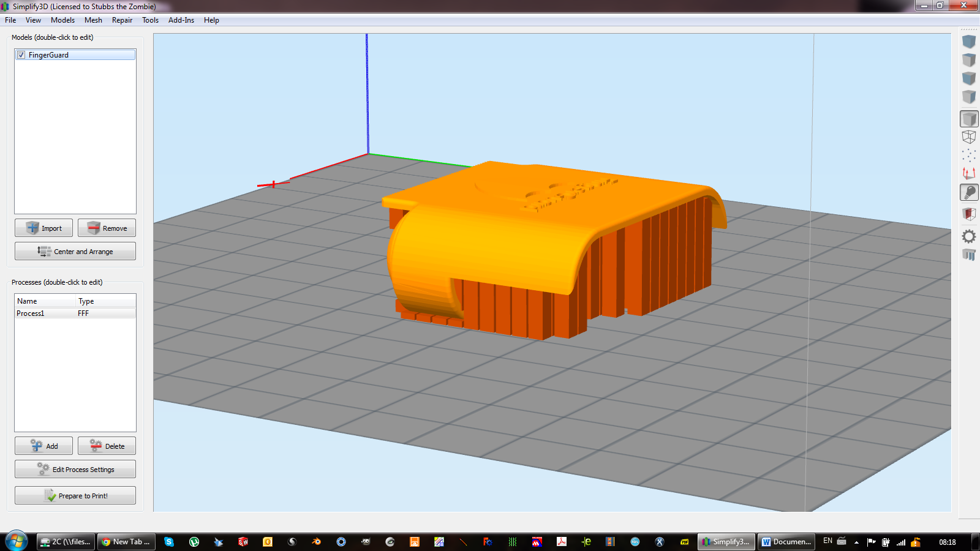Open the Add-Ins menu
Screen dimensions: 980x551
tap(181, 20)
